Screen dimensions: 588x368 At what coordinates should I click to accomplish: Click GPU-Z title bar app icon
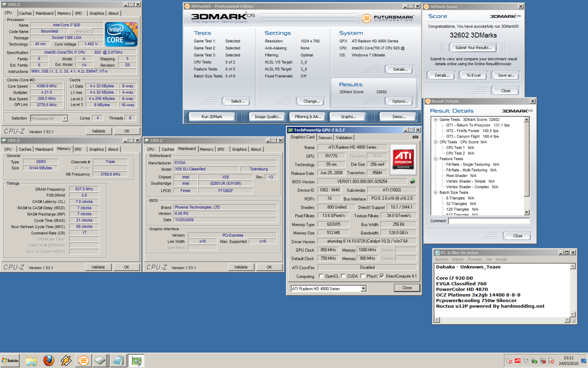[290, 130]
